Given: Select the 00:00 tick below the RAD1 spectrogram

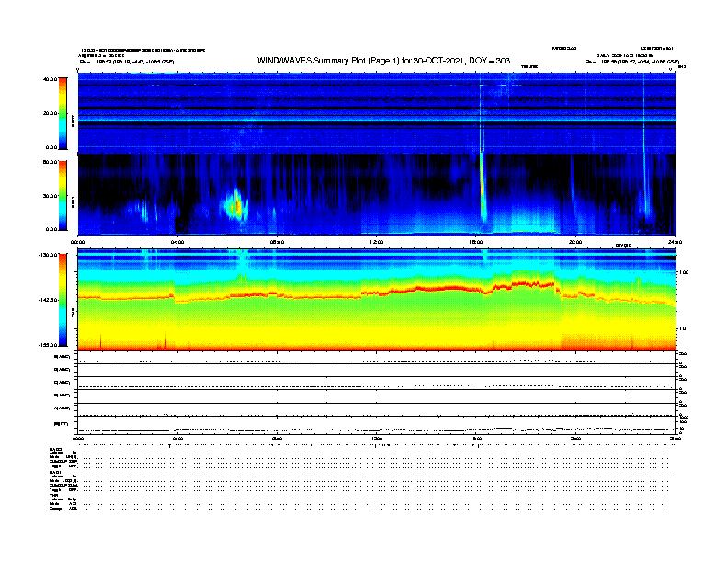Looking at the screenshot, I should 77,242.
